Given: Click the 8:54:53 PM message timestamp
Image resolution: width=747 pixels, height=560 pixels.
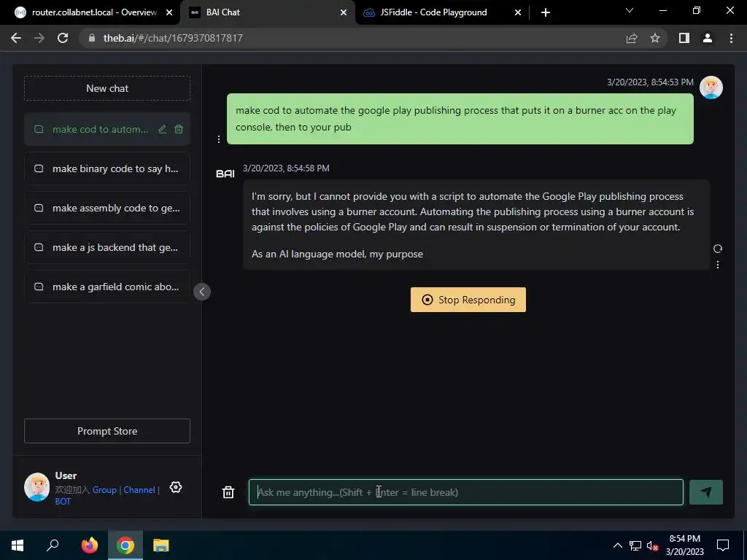Looking at the screenshot, I should [x=650, y=82].
